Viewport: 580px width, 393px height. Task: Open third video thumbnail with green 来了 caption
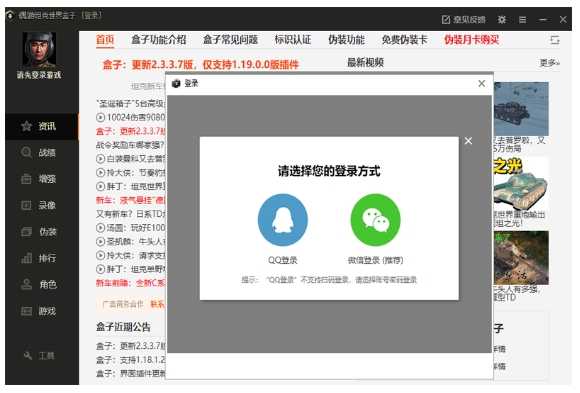click(521, 258)
